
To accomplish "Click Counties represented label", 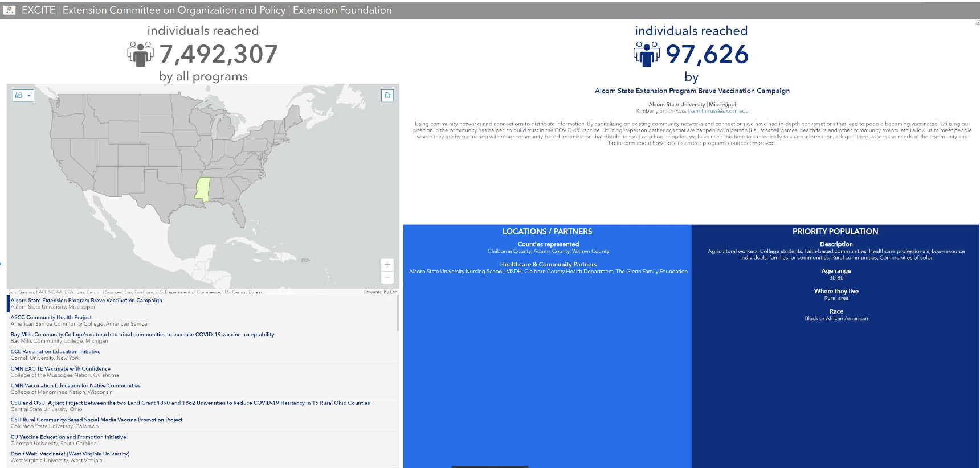I will [x=548, y=244].
